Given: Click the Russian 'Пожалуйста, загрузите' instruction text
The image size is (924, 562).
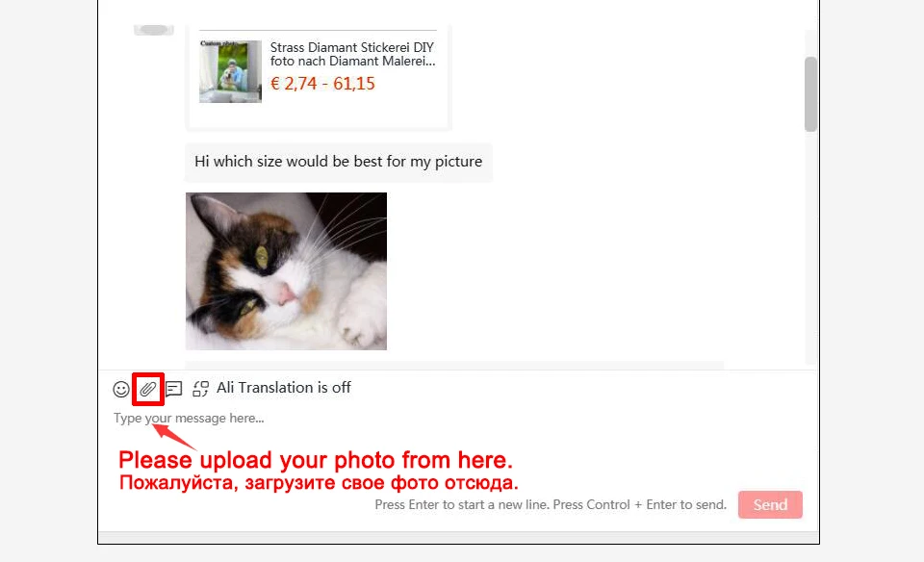Looking at the screenshot, I should [319, 483].
